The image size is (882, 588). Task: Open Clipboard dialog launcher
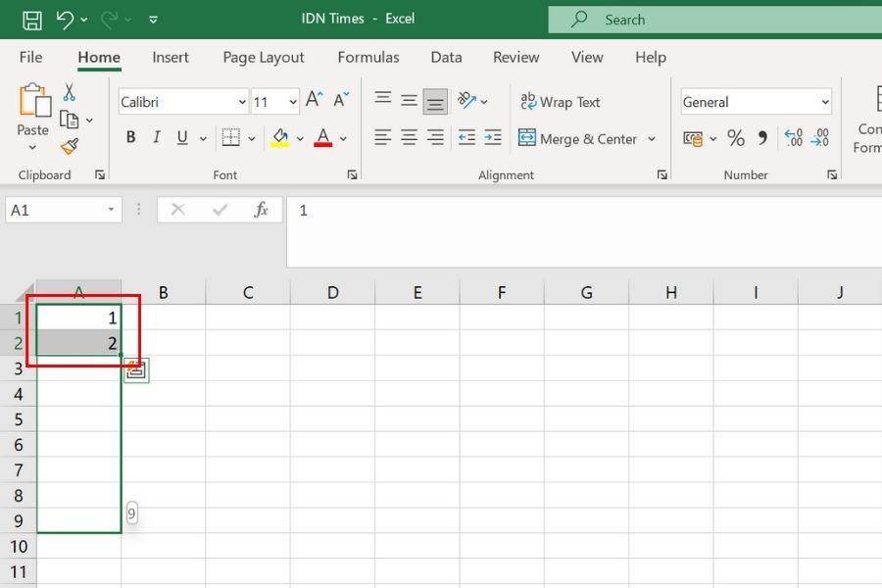click(x=100, y=175)
